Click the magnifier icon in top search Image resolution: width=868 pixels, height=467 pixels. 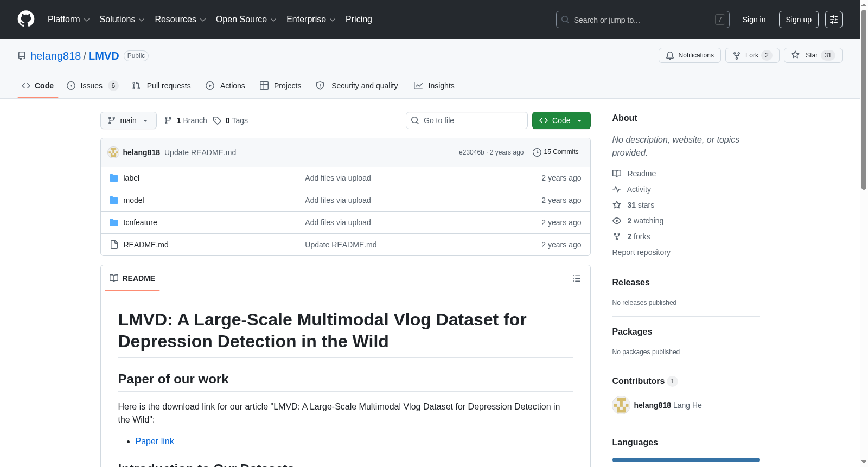pos(565,20)
